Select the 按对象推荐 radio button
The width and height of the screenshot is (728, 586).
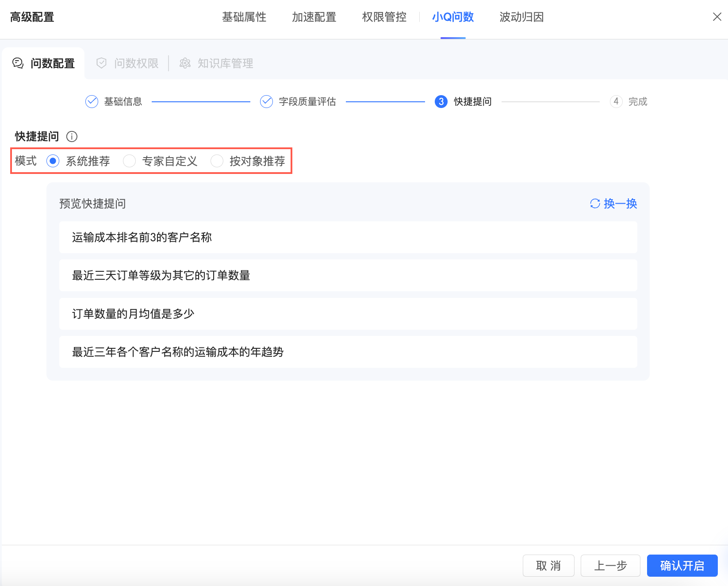pyautogui.click(x=217, y=161)
